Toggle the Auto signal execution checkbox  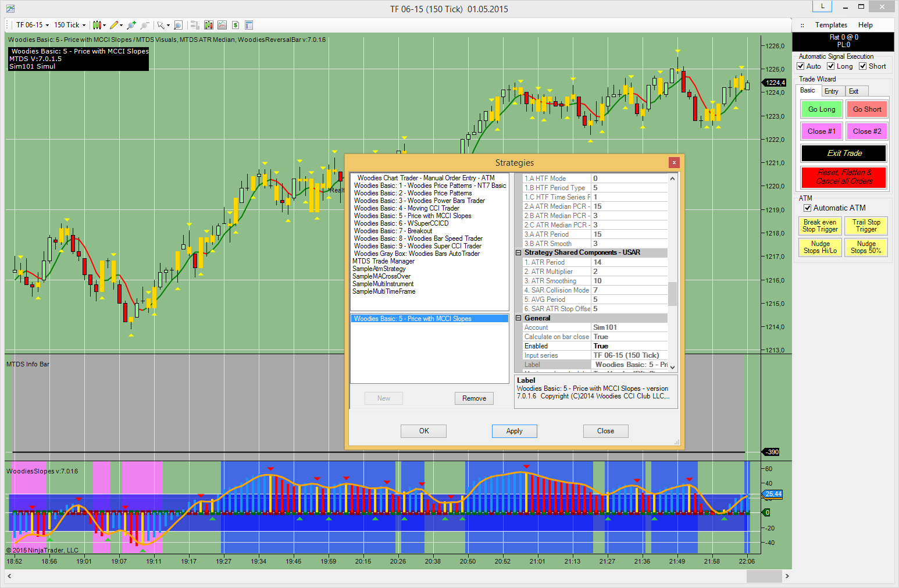pyautogui.click(x=801, y=66)
